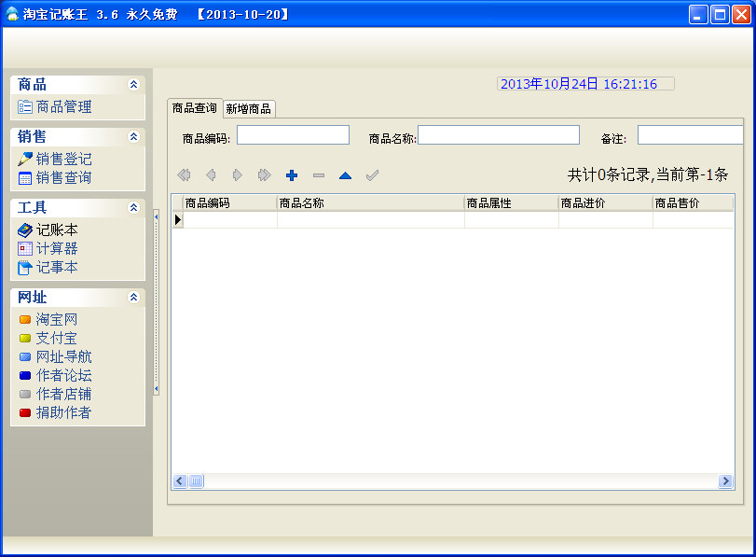Image resolution: width=756 pixels, height=557 pixels.
Task: Open the 记账本 tool
Action: pos(57,230)
